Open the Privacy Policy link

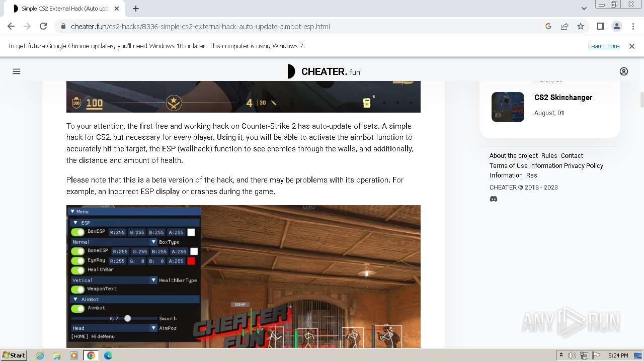click(x=584, y=165)
